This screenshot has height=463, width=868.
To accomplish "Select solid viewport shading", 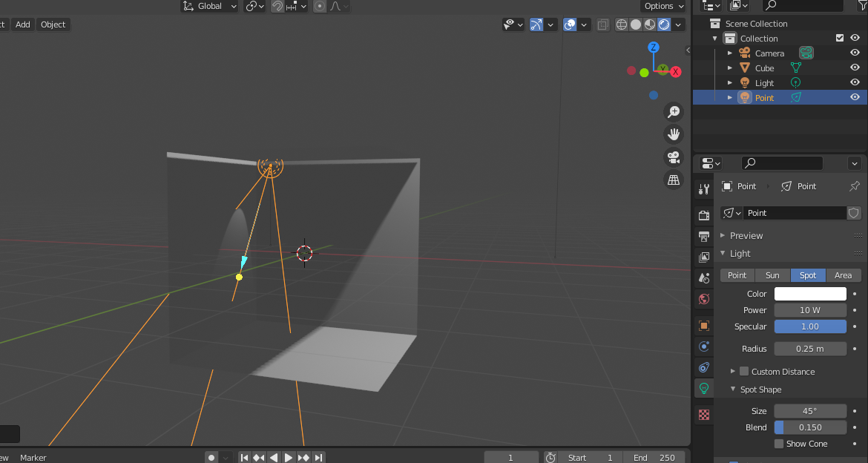I will click(636, 24).
